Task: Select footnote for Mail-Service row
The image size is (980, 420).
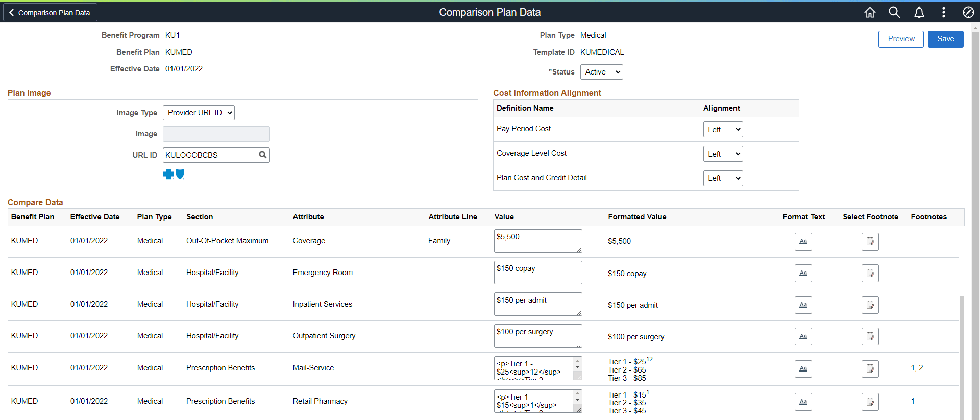Action: click(x=870, y=368)
